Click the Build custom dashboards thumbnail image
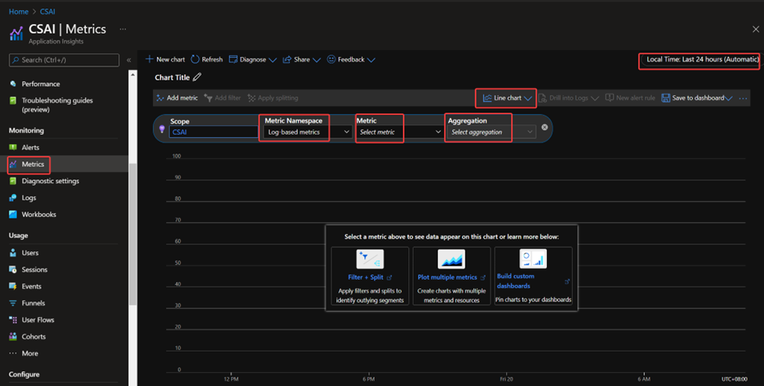 coord(533,258)
